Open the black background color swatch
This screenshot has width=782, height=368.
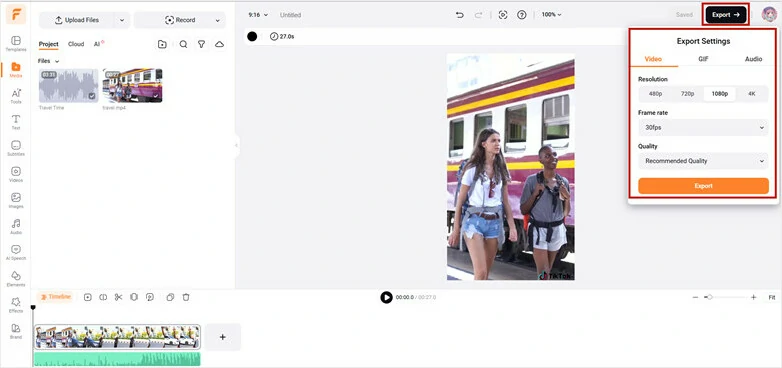tap(252, 36)
